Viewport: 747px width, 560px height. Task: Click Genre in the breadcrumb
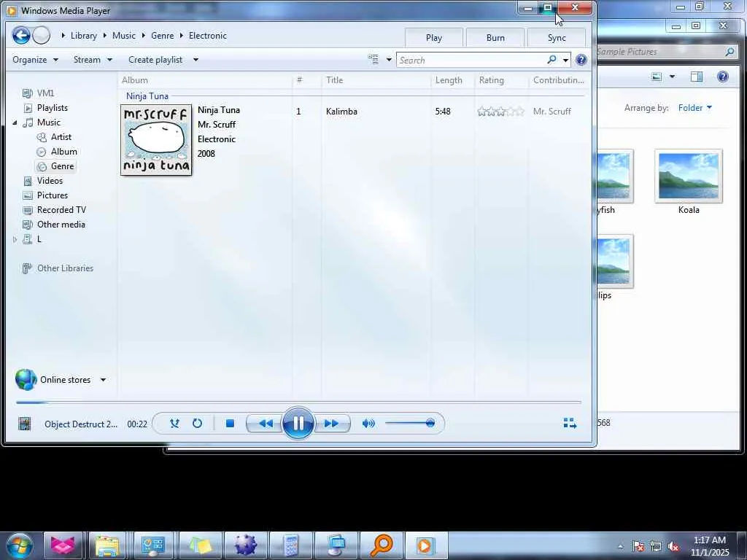tap(163, 36)
